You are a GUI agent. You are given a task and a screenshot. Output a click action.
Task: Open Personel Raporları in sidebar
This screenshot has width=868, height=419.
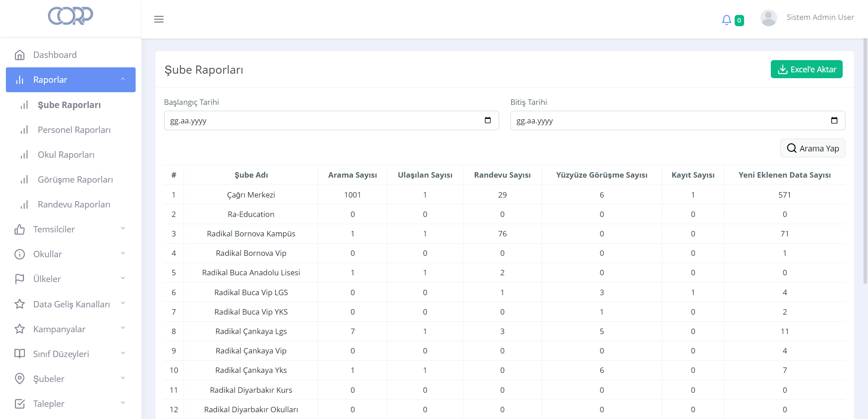pos(74,130)
